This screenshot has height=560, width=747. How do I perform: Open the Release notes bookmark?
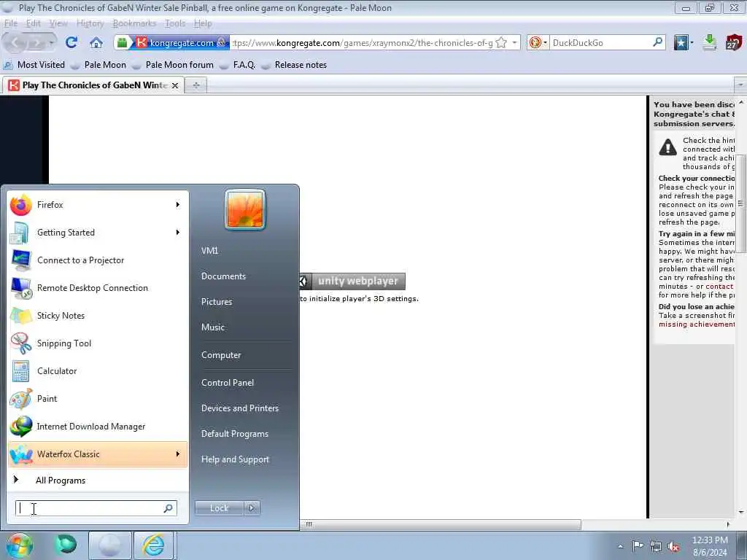point(294,65)
